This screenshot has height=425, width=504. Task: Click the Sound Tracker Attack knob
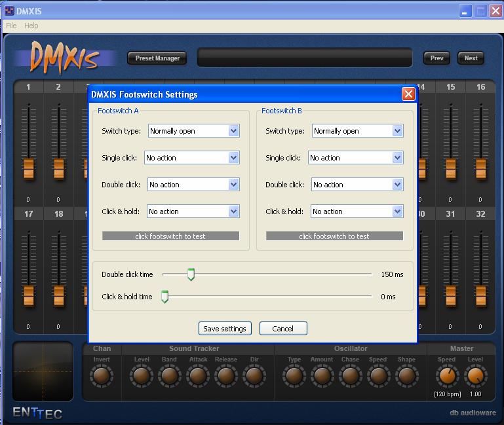197,376
